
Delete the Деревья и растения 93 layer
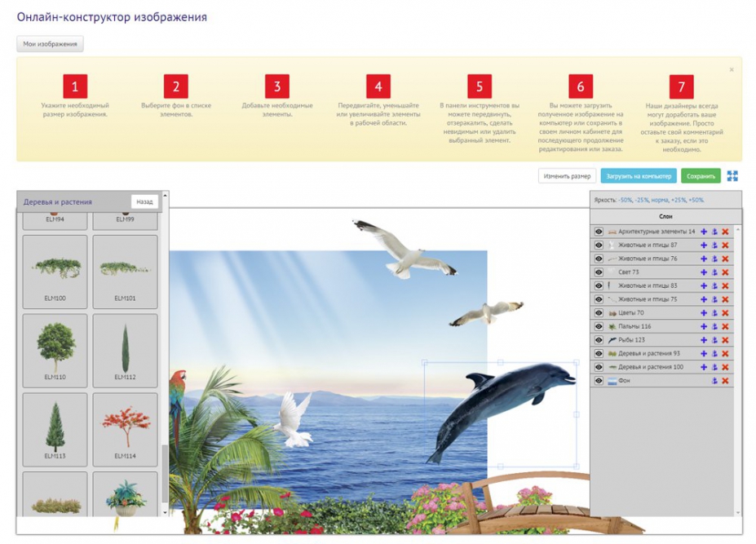(x=725, y=353)
